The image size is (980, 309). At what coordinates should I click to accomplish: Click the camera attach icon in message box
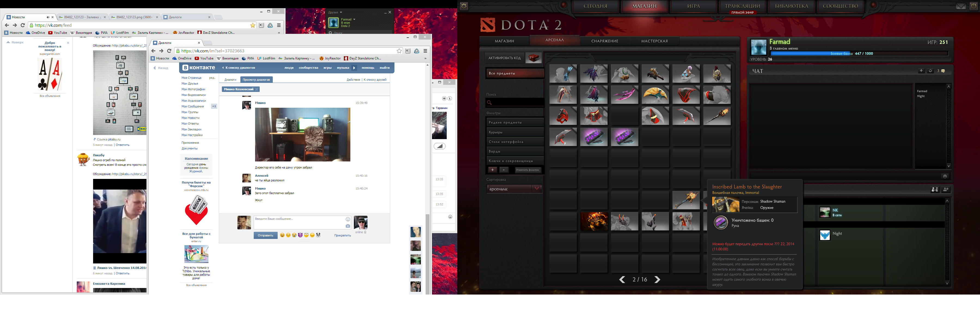(x=348, y=226)
